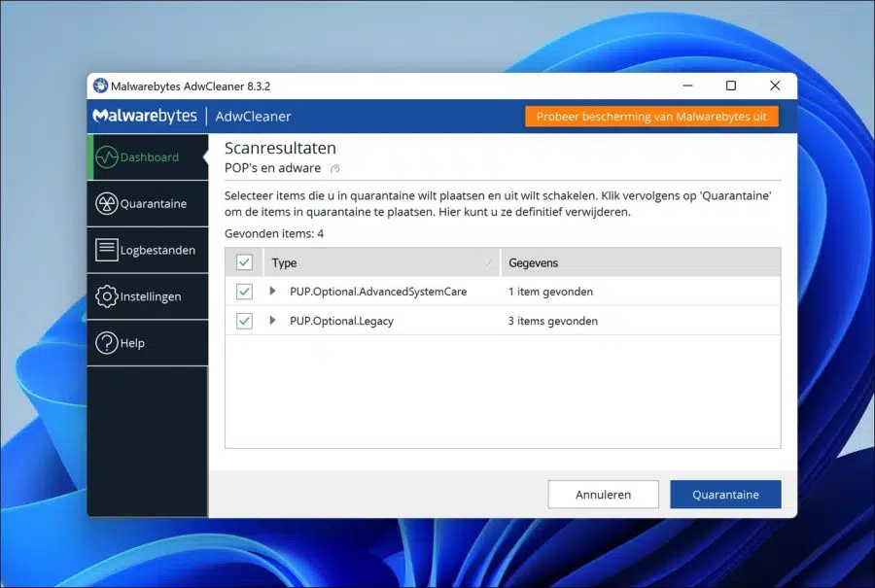Open the Logbestanden sidebar label
This screenshot has width=875, height=588.
(x=157, y=250)
